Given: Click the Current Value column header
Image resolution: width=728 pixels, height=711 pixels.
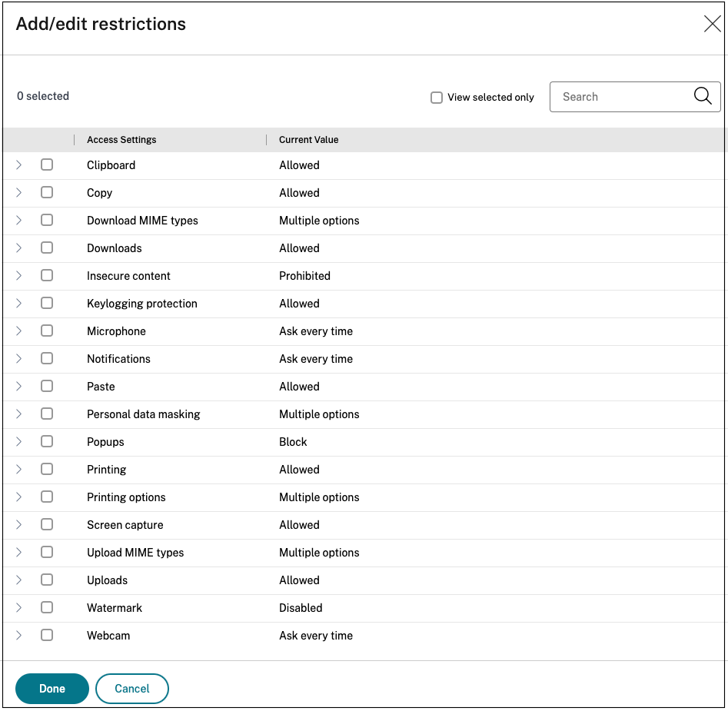Looking at the screenshot, I should coord(308,140).
